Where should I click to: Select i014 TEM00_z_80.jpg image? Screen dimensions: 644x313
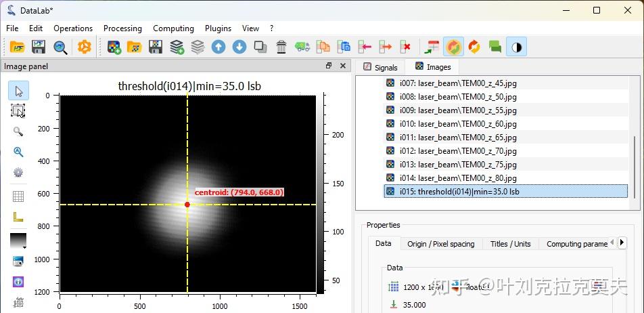pos(506,178)
